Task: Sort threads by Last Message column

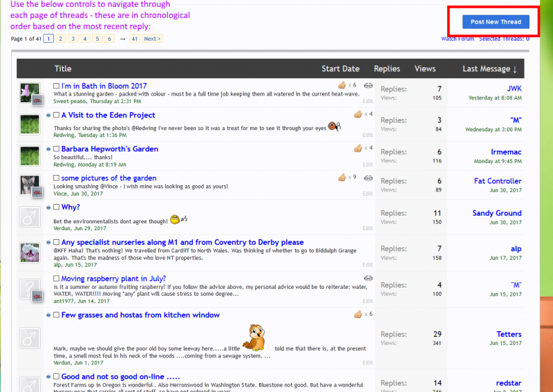Action: (489, 68)
